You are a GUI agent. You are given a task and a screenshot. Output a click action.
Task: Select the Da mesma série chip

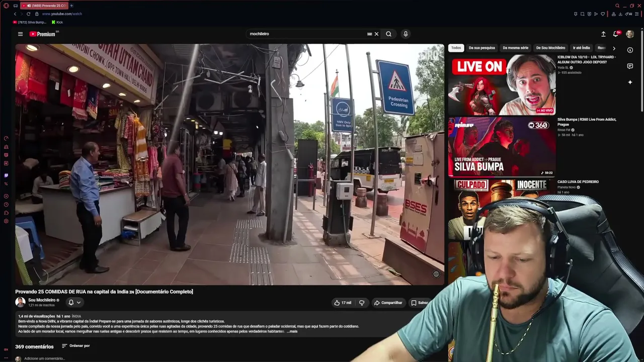coord(516,48)
